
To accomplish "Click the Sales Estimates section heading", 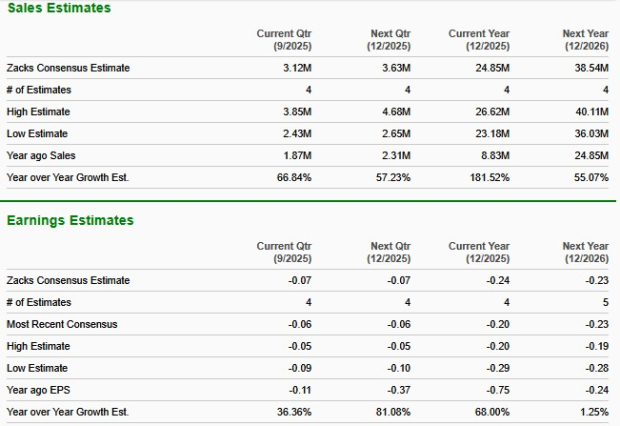I will coord(59,8).
